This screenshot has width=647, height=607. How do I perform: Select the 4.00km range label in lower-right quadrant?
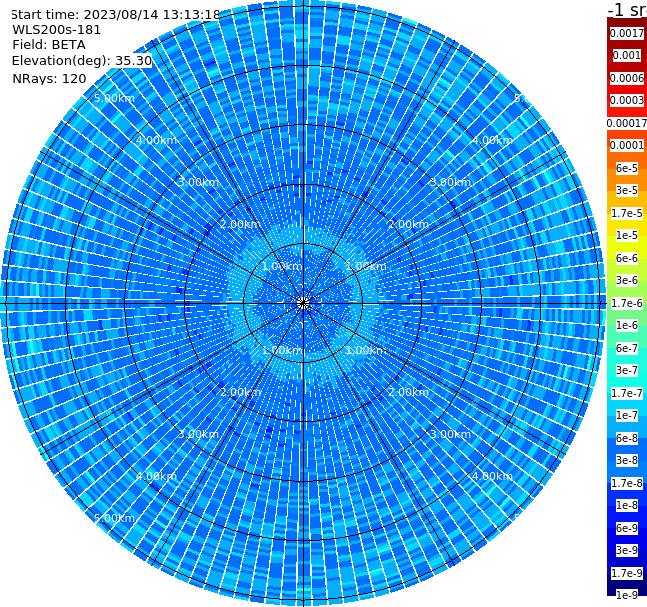tap(493, 476)
